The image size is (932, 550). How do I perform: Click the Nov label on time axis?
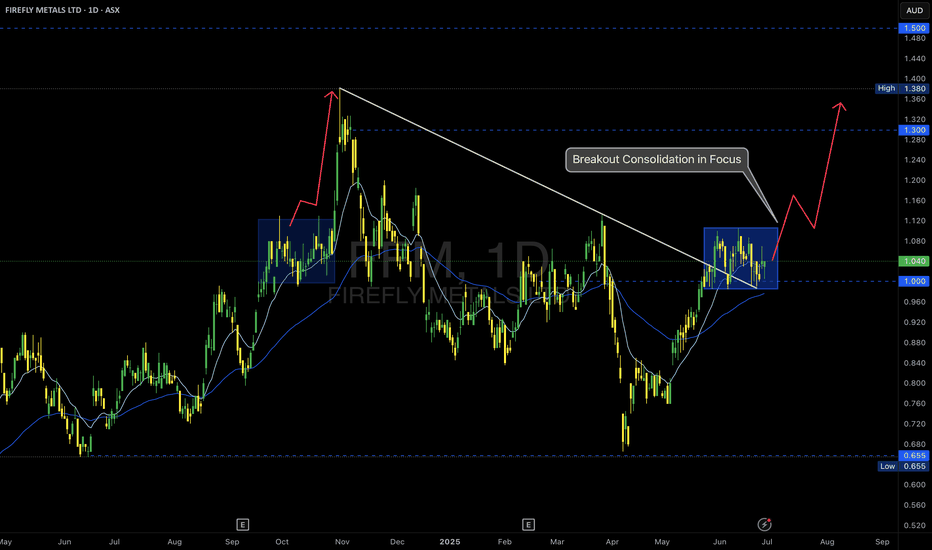coord(342,542)
